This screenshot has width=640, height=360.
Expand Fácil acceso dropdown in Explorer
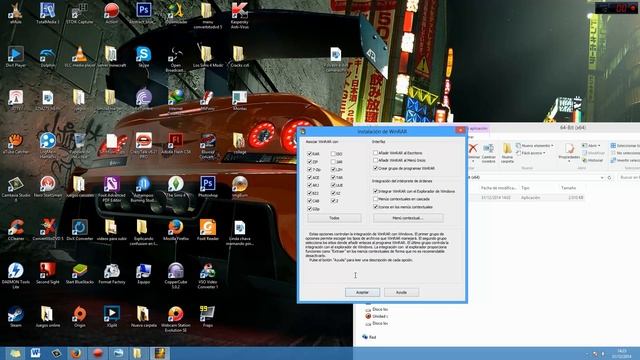point(531,153)
